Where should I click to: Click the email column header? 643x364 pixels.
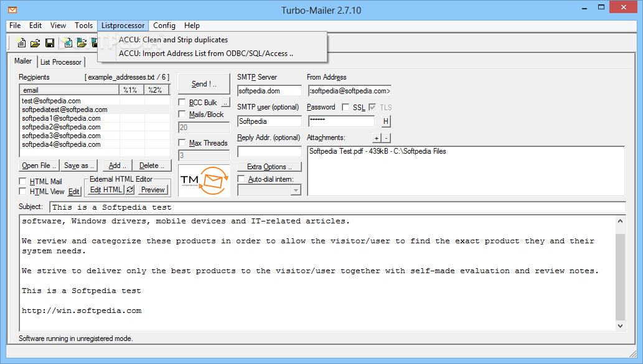pyautogui.click(x=69, y=90)
